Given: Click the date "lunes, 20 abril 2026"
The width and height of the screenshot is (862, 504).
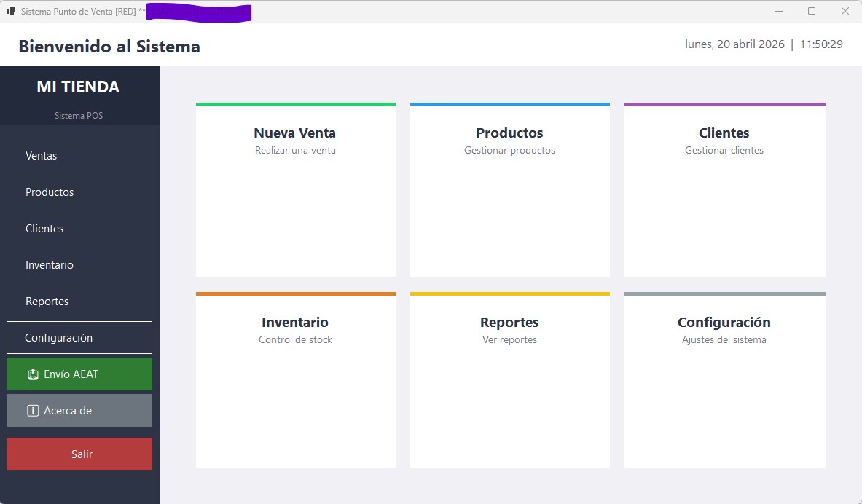Looking at the screenshot, I should 734,44.
